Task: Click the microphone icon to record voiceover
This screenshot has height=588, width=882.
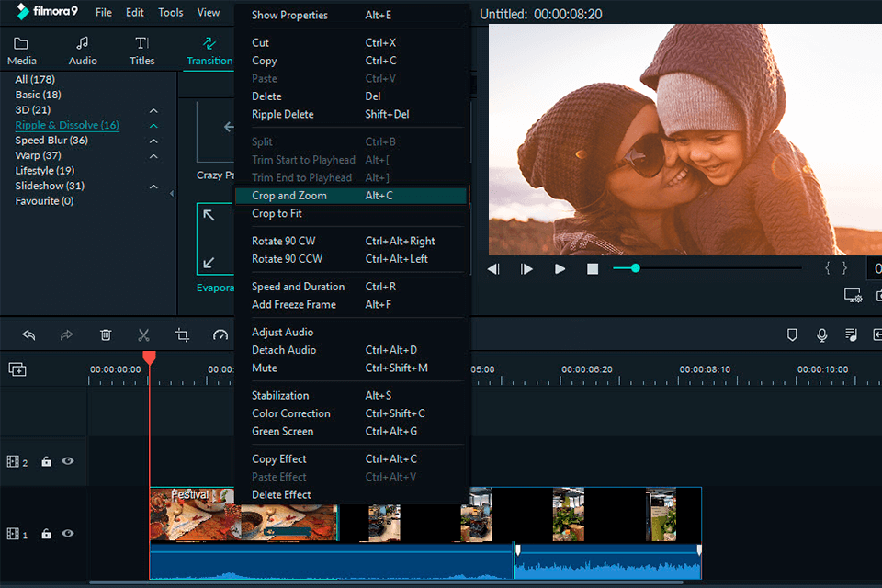Action: coord(821,334)
